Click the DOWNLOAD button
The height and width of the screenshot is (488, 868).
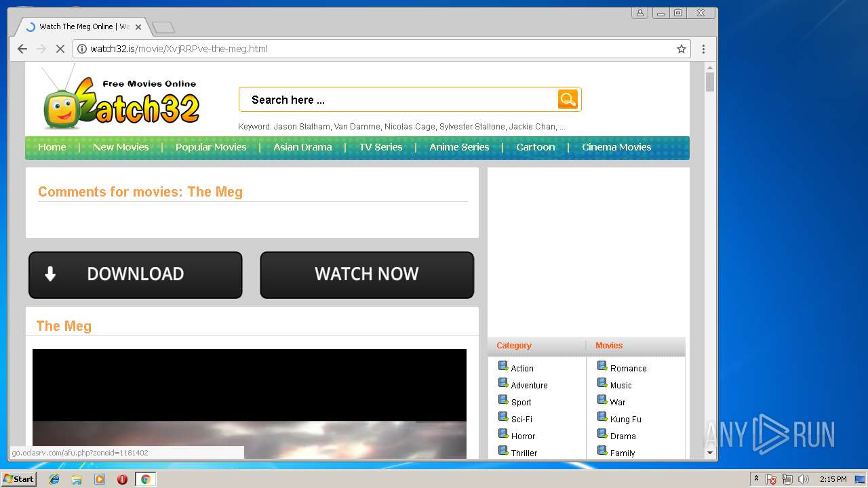[x=135, y=274]
